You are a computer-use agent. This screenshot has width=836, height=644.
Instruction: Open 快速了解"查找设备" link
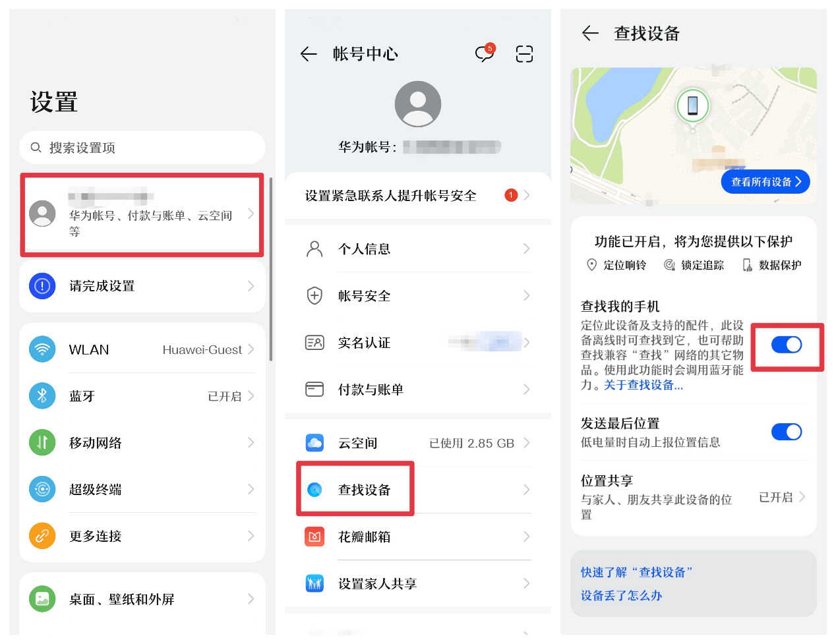point(636,572)
